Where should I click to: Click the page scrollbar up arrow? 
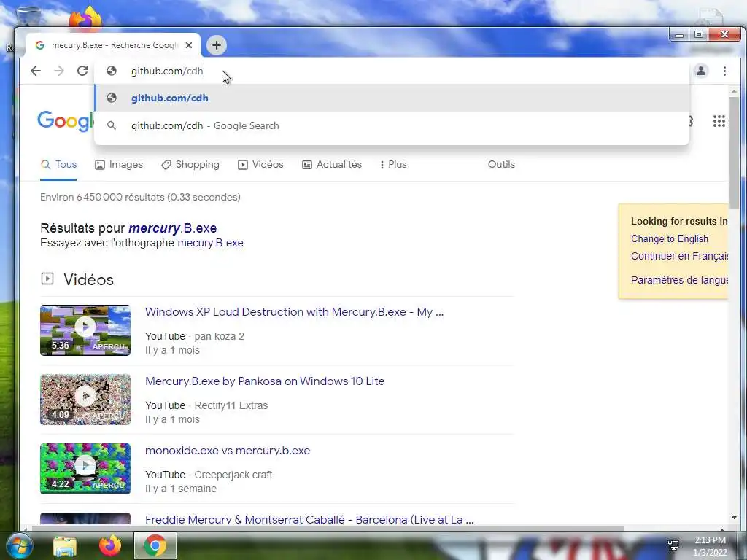tap(734, 91)
